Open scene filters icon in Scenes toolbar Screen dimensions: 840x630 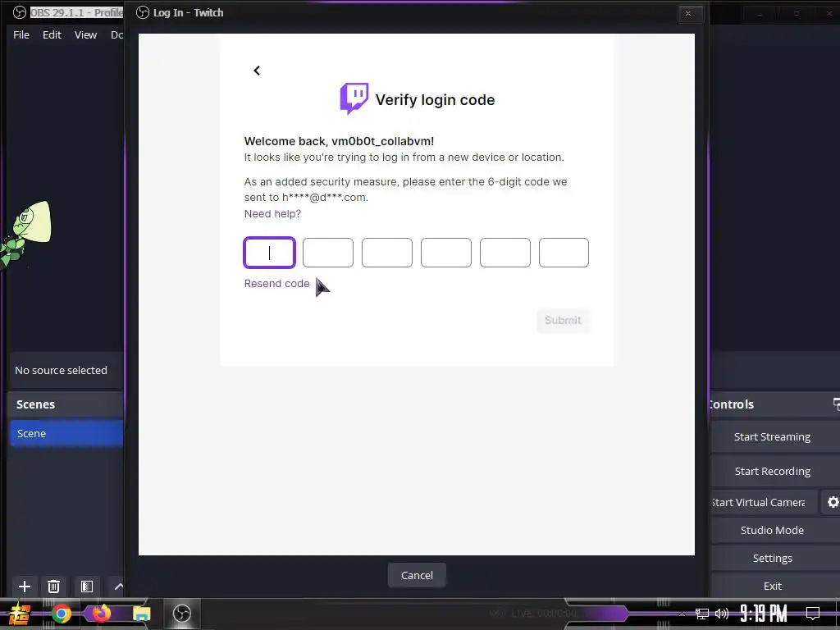87,587
